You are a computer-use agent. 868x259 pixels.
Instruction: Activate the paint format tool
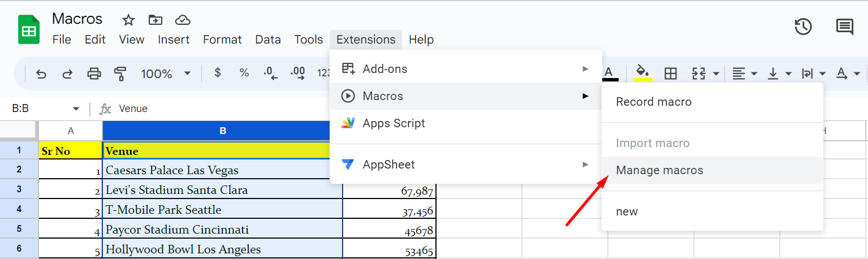pos(120,74)
